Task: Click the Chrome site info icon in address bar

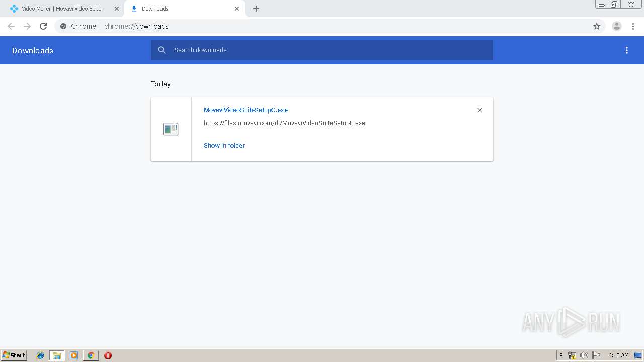Action: (63, 26)
